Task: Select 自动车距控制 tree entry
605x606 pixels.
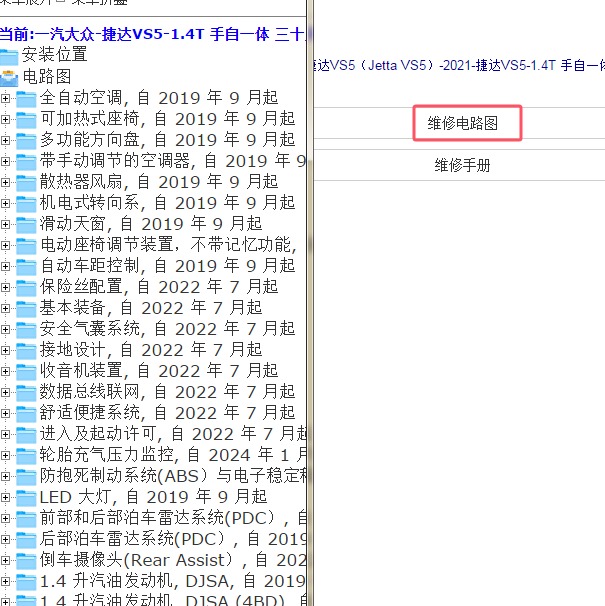Action: [167, 266]
